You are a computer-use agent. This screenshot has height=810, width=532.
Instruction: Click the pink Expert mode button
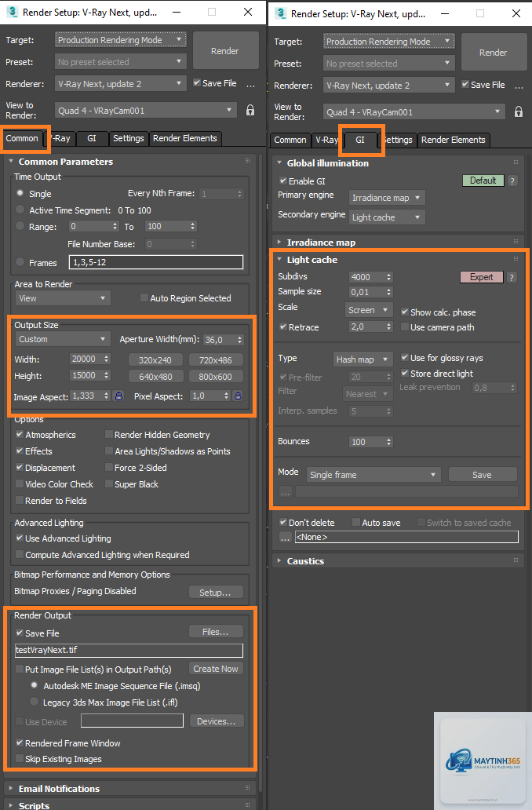click(481, 277)
